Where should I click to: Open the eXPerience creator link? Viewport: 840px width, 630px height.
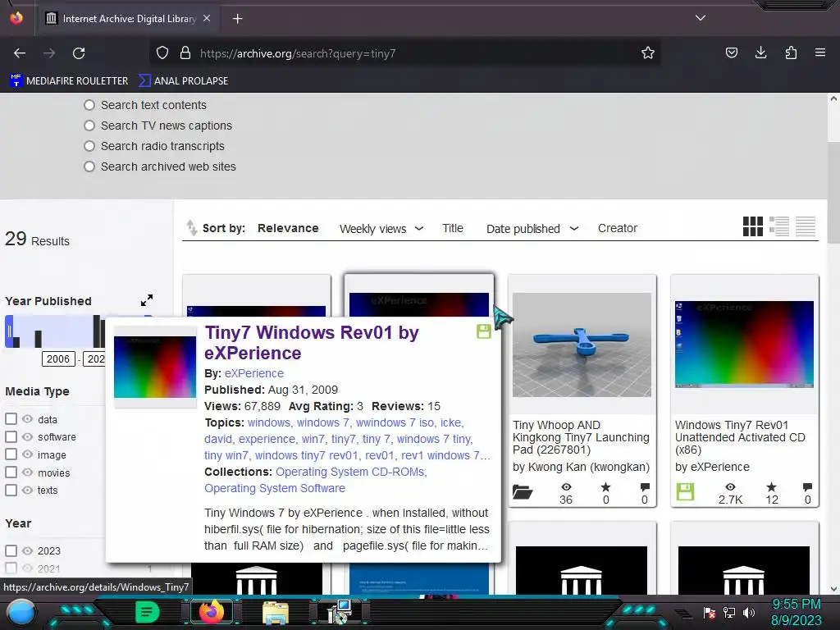tap(254, 373)
